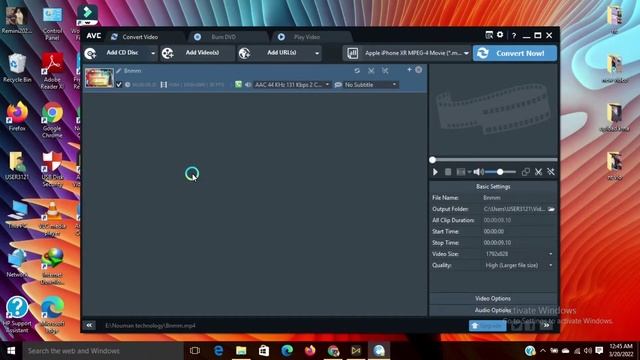
Task: Expand the Video Options section
Action: (x=493, y=298)
